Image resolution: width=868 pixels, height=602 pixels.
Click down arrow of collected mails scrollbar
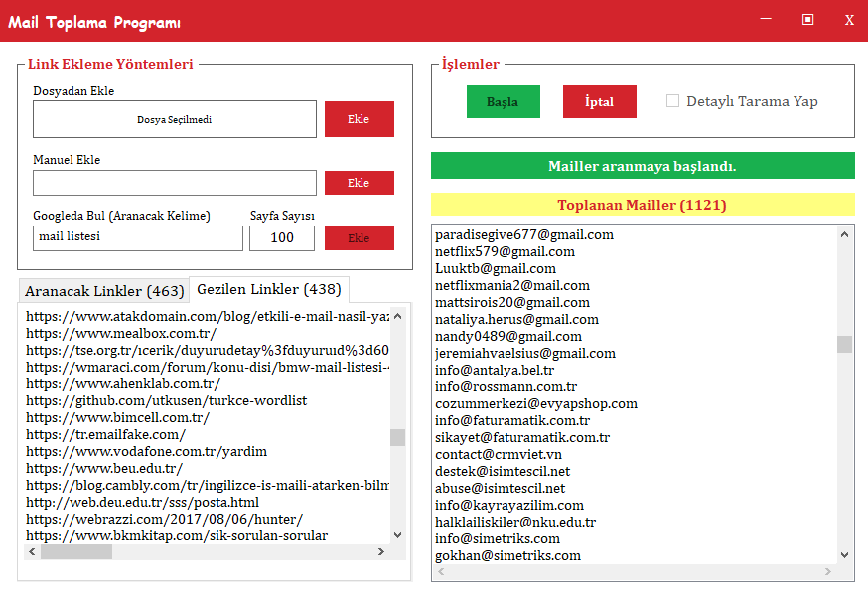[x=844, y=555]
